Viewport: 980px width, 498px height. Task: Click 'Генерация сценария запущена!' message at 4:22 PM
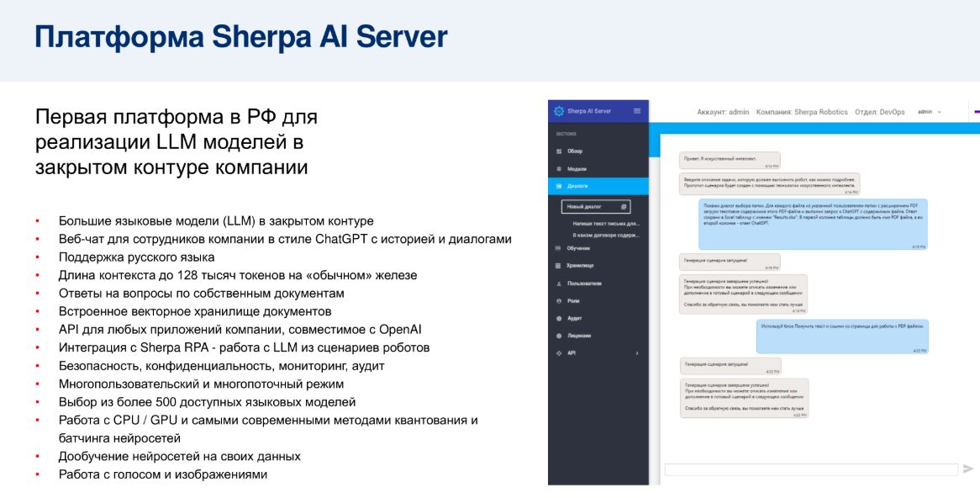730,366
